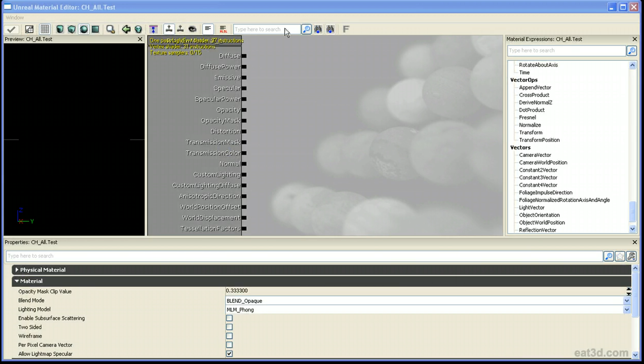Screen dimensions: 644x364
Task: Click the Opacity Mask Clip Value field
Action: (425, 291)
